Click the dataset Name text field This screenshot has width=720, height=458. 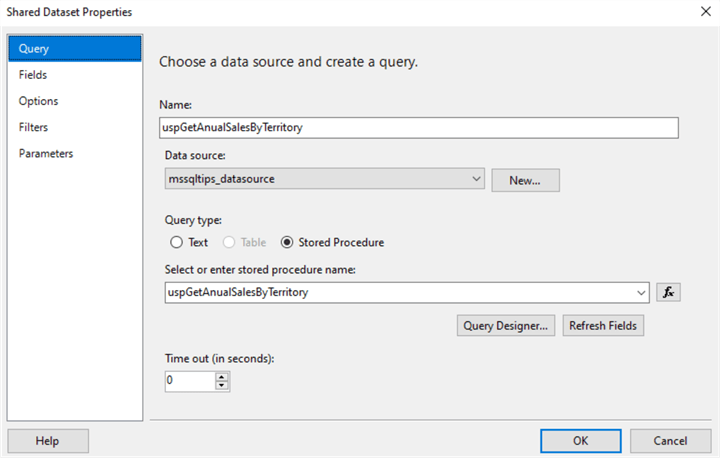[x=419, y=127]
